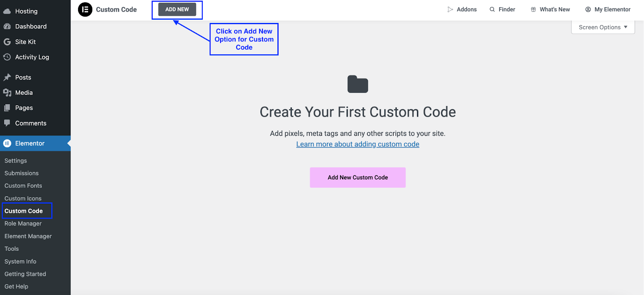This screenshot has height=295, width=644.
Task: Click the Posts pushpin icon
Action: (x=7, y=77)
